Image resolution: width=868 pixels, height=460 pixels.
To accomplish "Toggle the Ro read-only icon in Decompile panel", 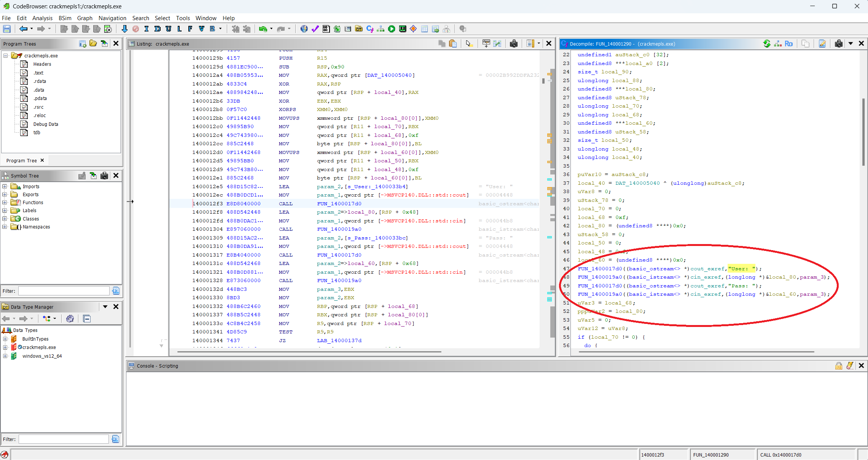I will [x=789, y=44].
